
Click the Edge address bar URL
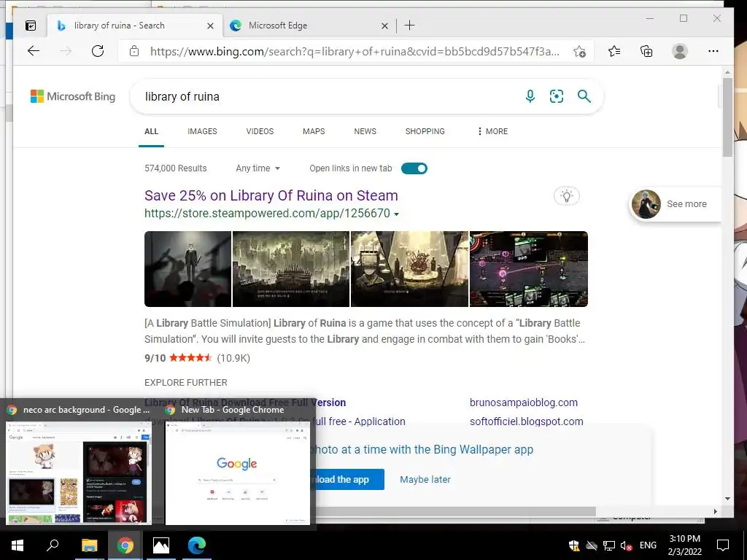coord(355,52)
